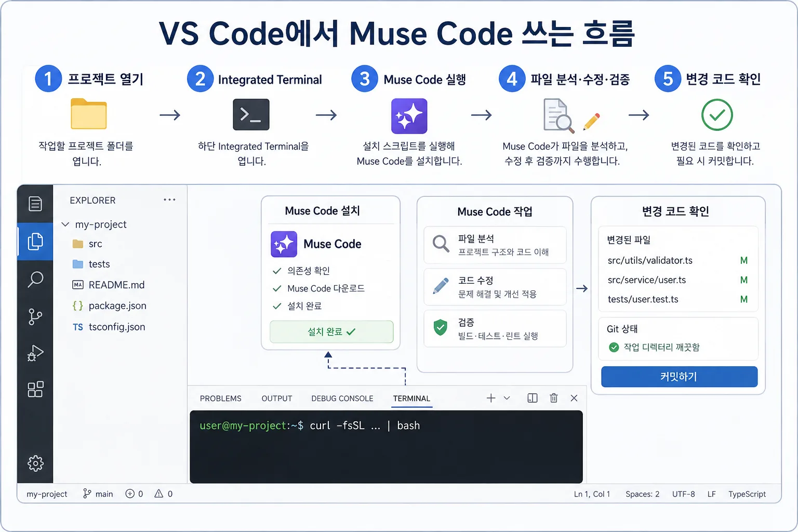
Task: Open terminal launch profile dropdown chevron
Action: coord(507,398)
